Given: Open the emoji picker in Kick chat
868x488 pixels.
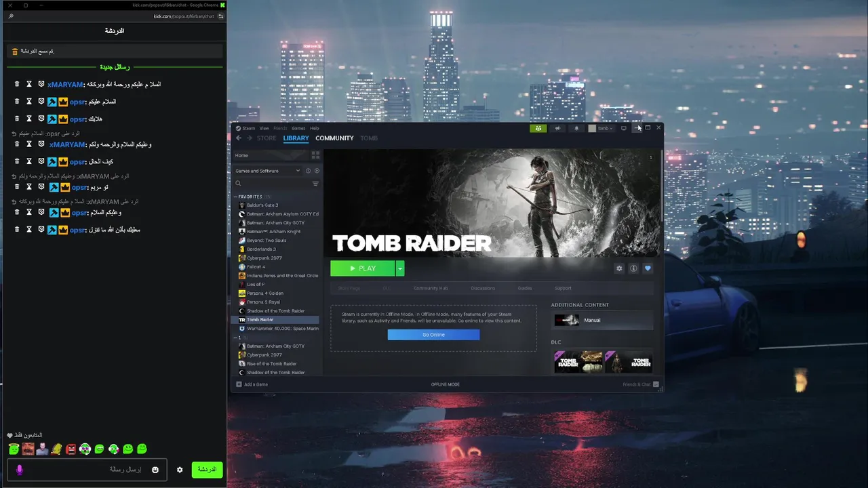Looking at the screenshot, I should click(x=155, y=470).
